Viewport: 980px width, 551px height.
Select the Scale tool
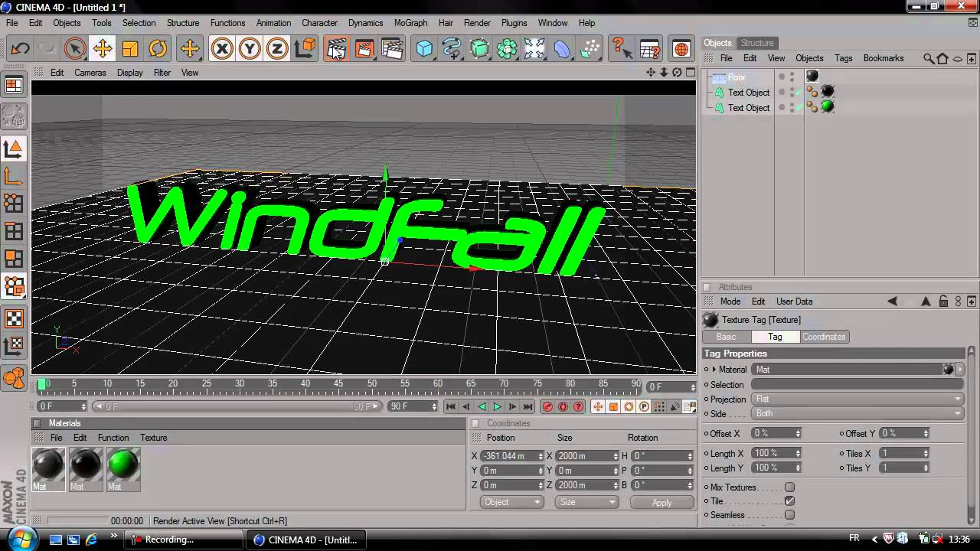click(129, 50)
